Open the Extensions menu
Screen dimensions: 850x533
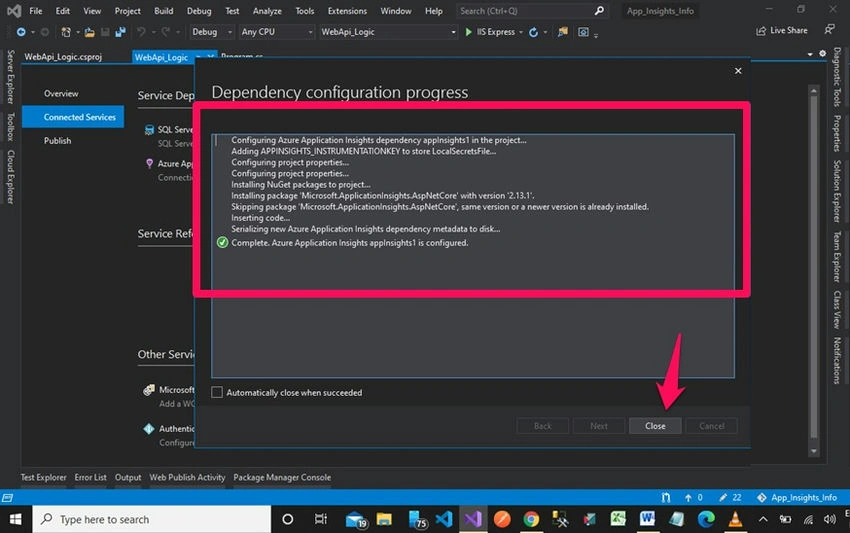pos(347,11)
